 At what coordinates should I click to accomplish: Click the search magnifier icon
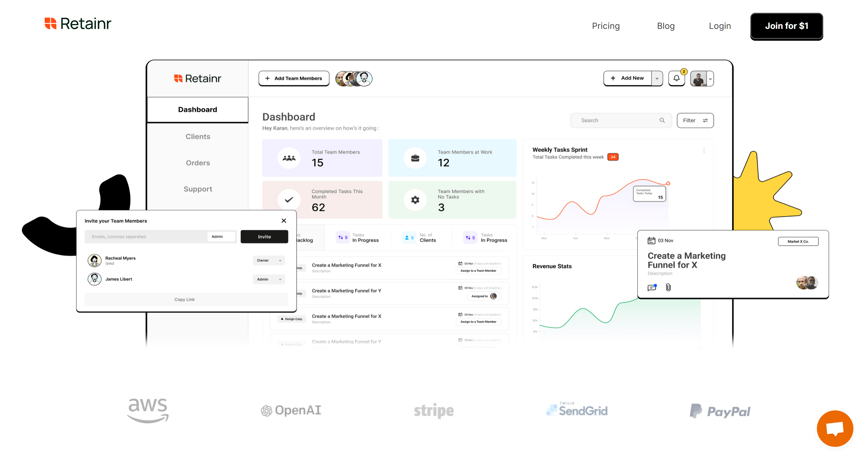point(662,120)
